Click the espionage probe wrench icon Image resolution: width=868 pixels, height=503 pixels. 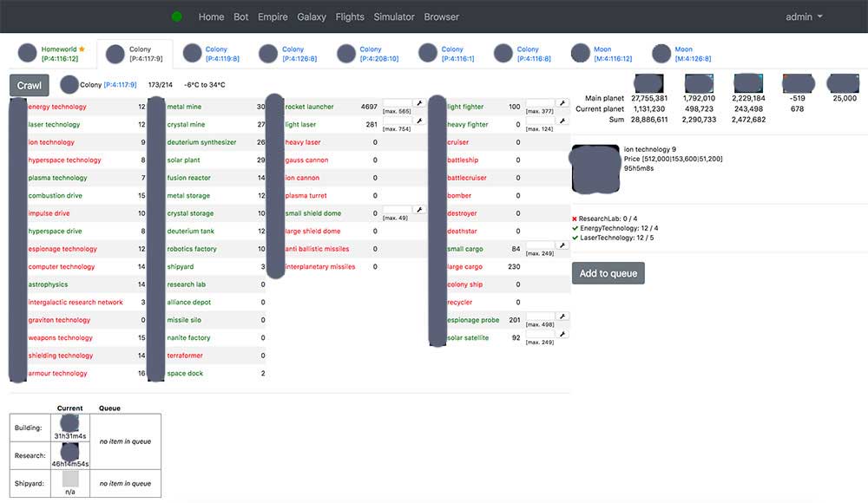[x=562, y=317]
